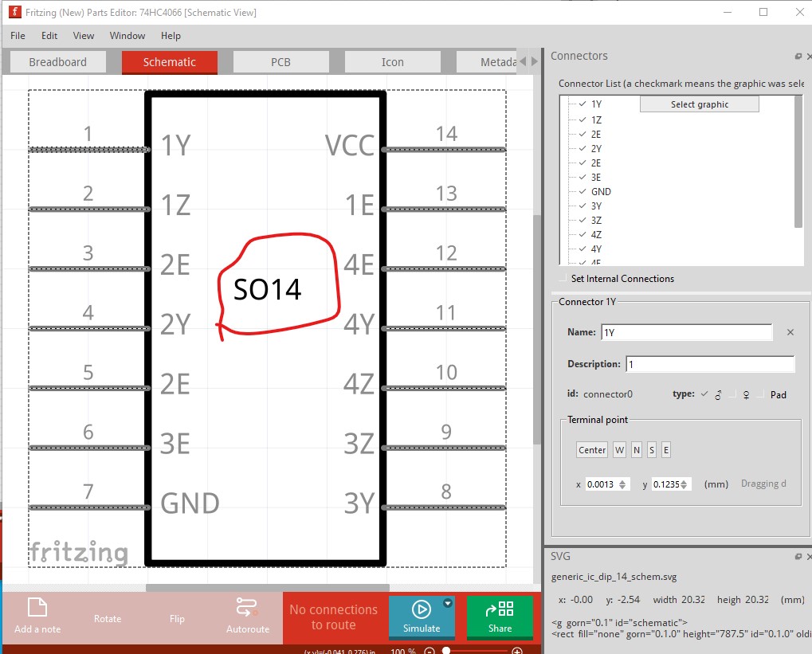Open the File menu
Screen dimensions: 812x654
(x=18, y=36)
